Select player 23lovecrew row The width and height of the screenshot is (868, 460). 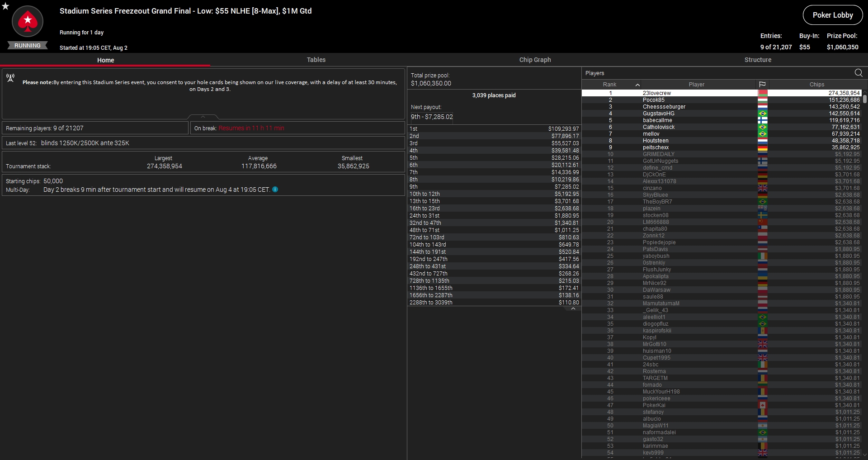click(x=722, y=93)
